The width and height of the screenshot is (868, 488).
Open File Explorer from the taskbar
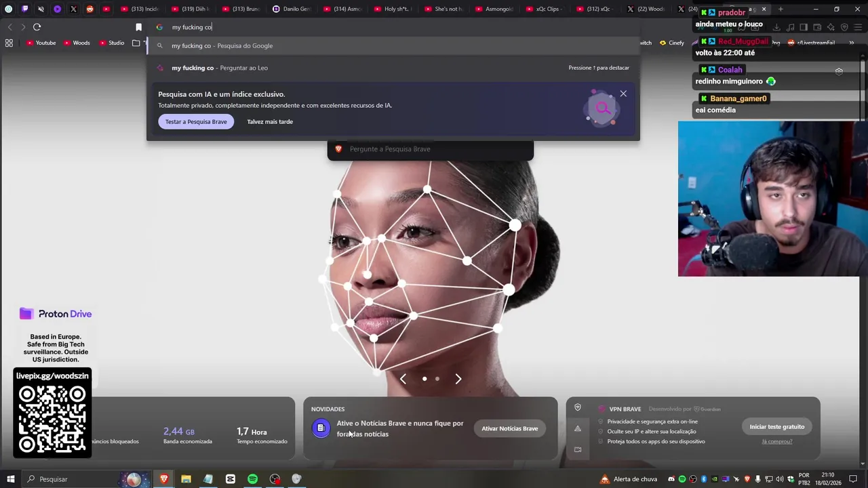[x=186, y=479]
